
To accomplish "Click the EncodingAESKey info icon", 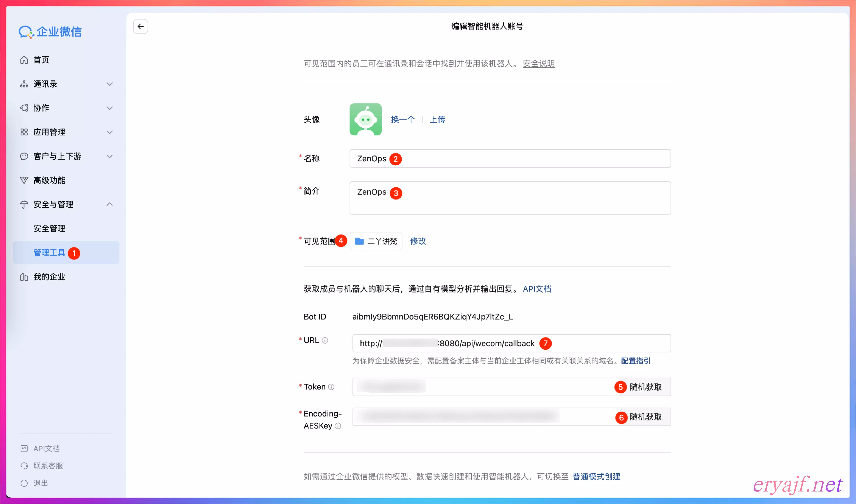I will coord(338,426).
